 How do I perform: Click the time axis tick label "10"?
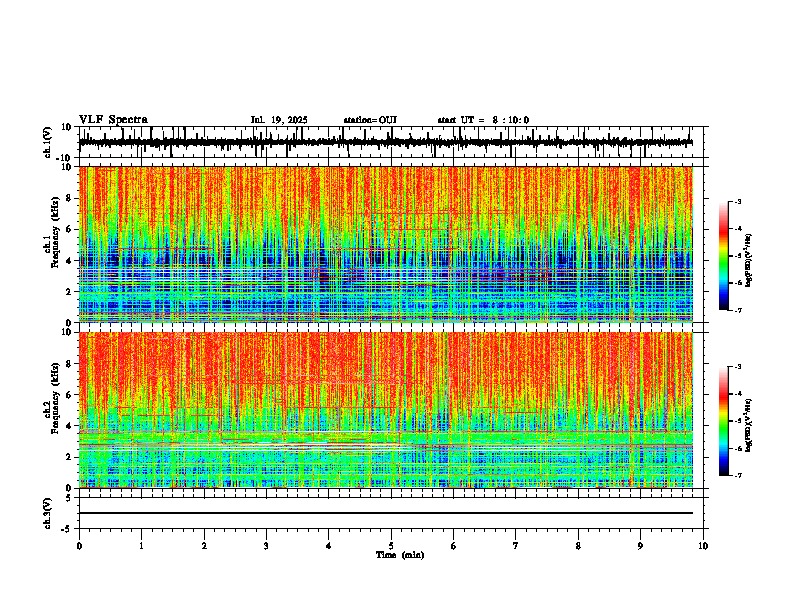click(703, 546)
